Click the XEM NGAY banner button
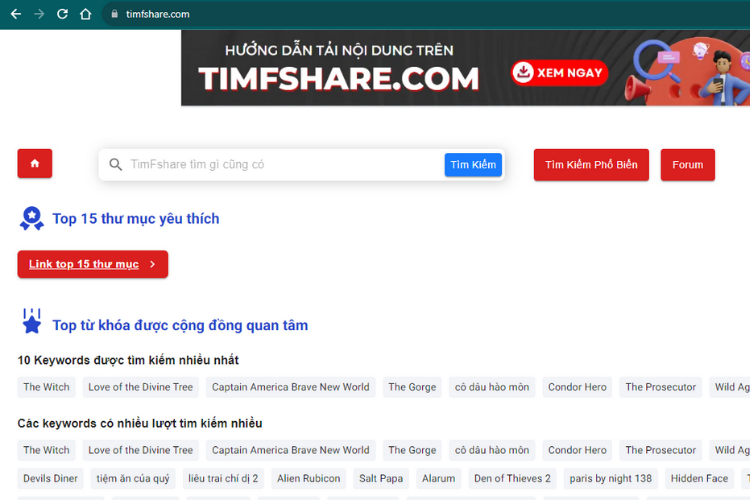 click(x=559, y=73)
